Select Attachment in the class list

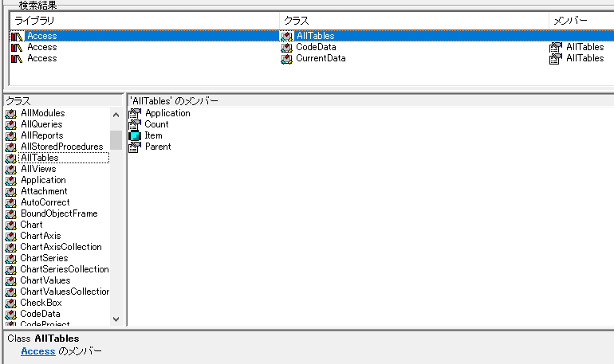(44, 191)
